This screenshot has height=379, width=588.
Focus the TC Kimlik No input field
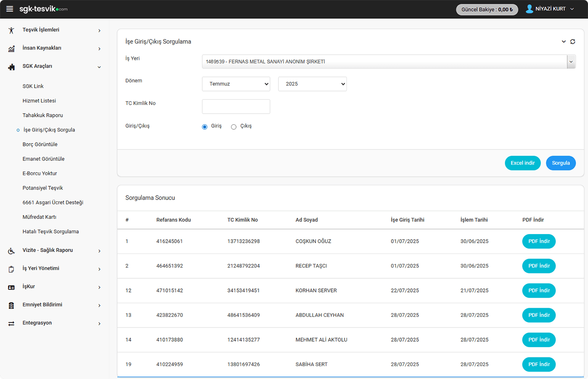236,107
